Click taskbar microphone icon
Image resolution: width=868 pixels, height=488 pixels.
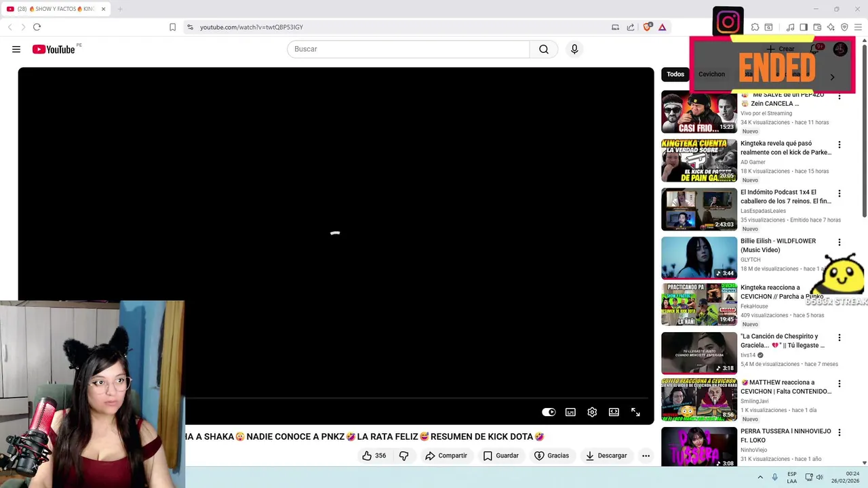774,477
